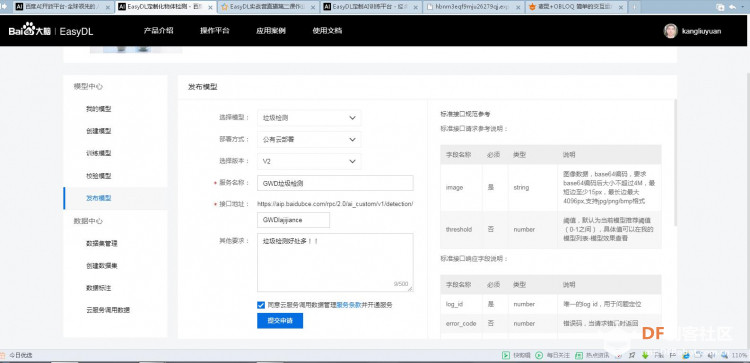Viewport: 750px width, 363px height.
Task: Open 数据集管理 in the sidebar
Action: click(101, 243)
